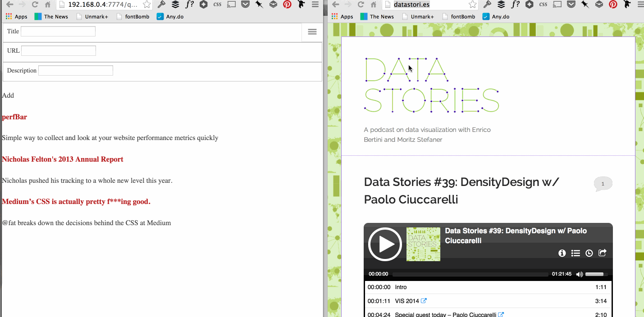This screenshot has height=317, width=644.
Task: Show podcast info in the player
Action: [562, 253]
